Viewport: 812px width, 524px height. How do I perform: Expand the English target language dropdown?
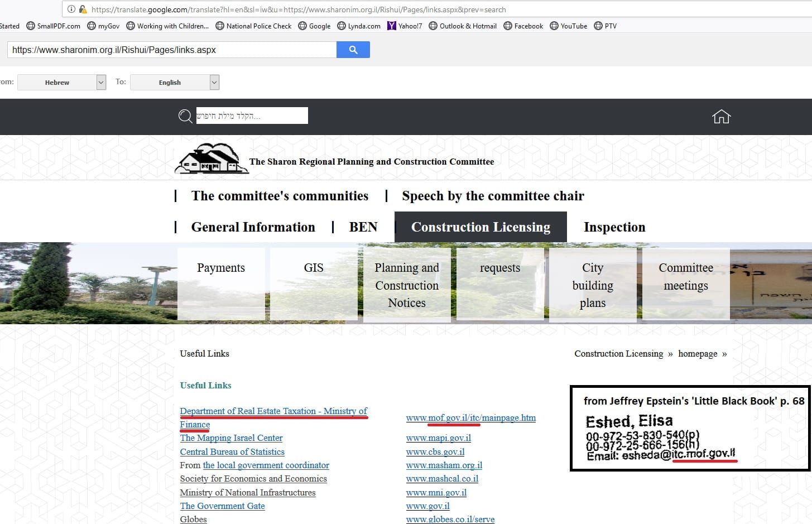point(214,82)
